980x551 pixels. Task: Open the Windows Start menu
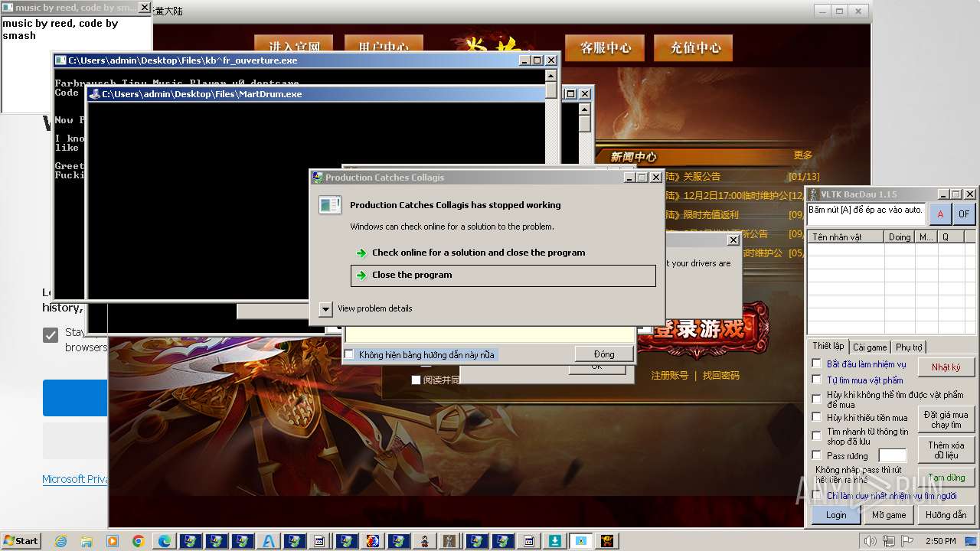pyautogui.click(x=21, y=541)
